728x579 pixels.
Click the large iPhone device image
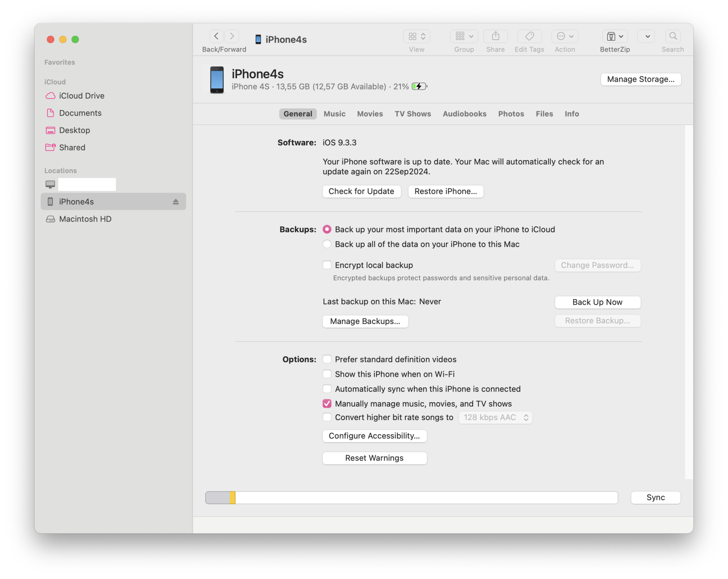pos(217,80)
